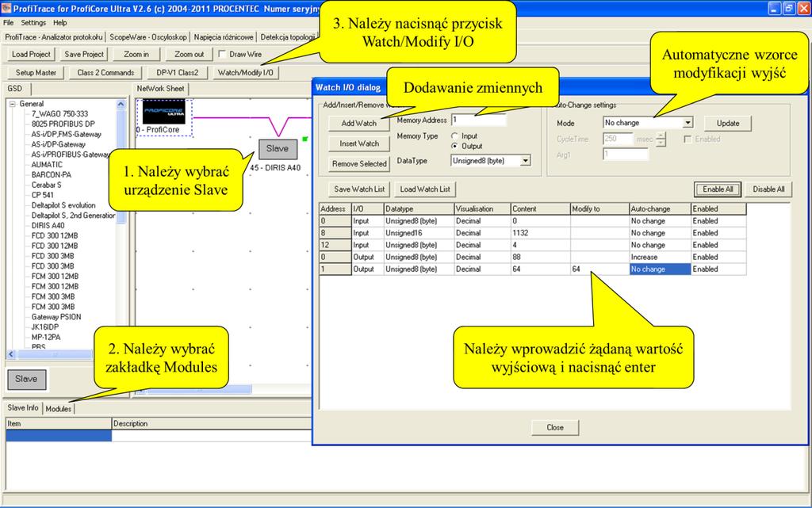812x508 pixels.
Task: Open the Settings menu
Action: 33,23
